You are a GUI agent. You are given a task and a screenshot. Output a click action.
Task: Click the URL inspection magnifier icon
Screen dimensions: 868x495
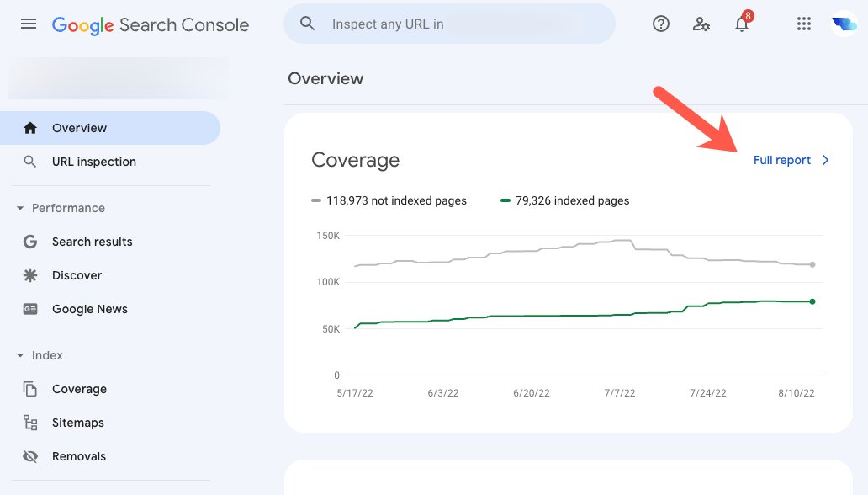[30, 162]
